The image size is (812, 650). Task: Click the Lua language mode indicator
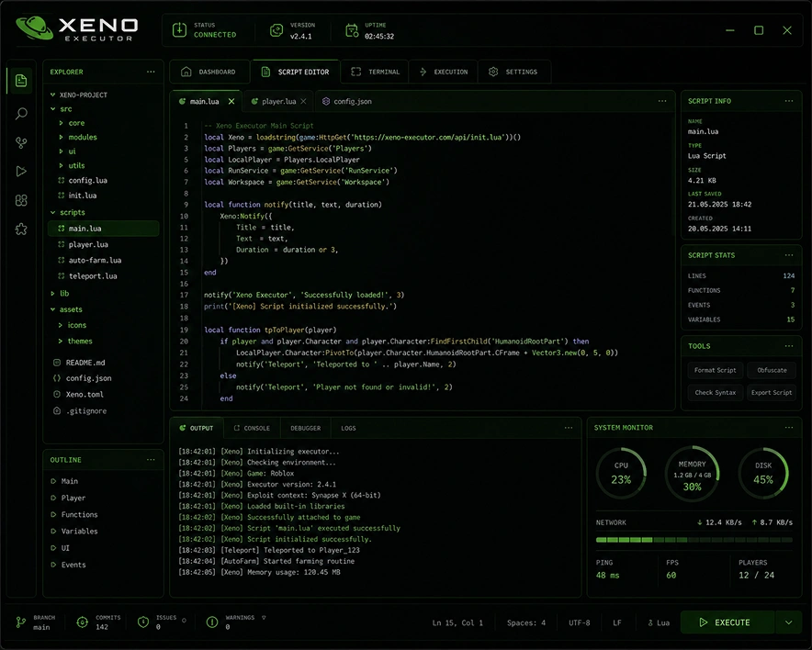(659, 622)
